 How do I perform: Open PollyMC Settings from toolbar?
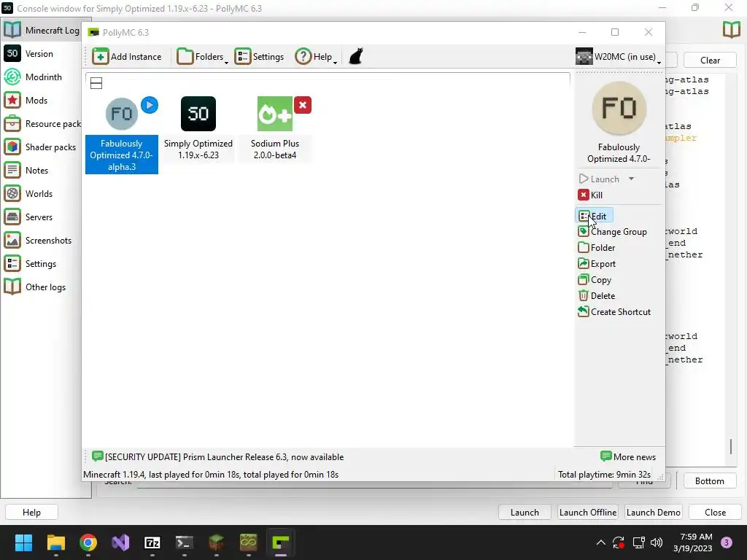[260, 57]
